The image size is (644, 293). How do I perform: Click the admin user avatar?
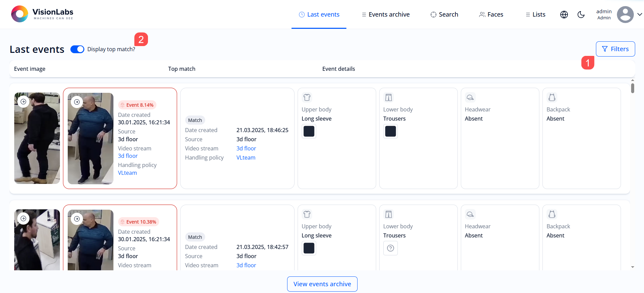click(x=625, y=15)
